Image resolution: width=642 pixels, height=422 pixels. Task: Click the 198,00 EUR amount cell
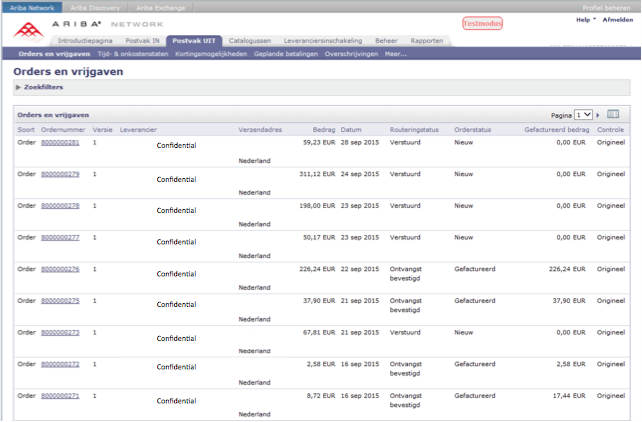click(317, 205)
